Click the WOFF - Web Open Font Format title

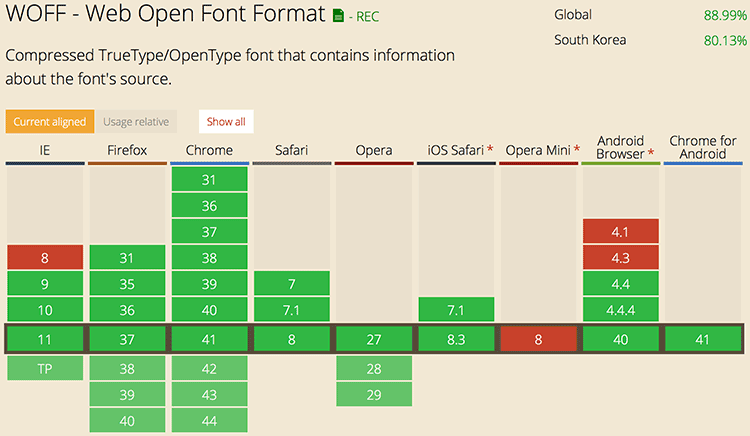pos(165,13)
